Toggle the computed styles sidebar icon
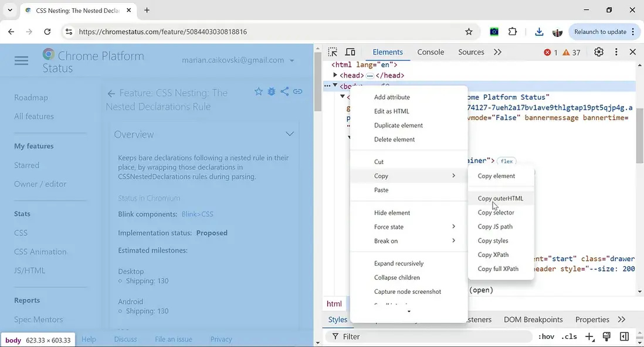This screenshot has height=347, width=644. pos(624,336)
